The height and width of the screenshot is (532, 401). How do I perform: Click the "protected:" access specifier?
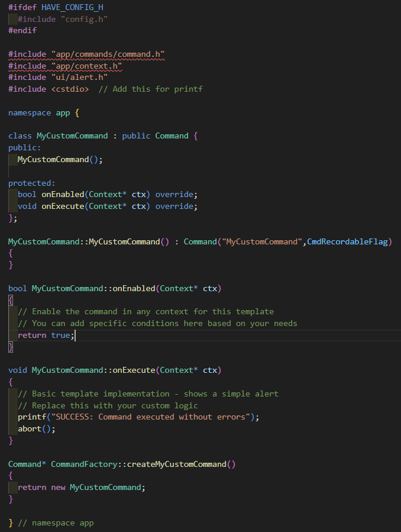tap(32, 183)
